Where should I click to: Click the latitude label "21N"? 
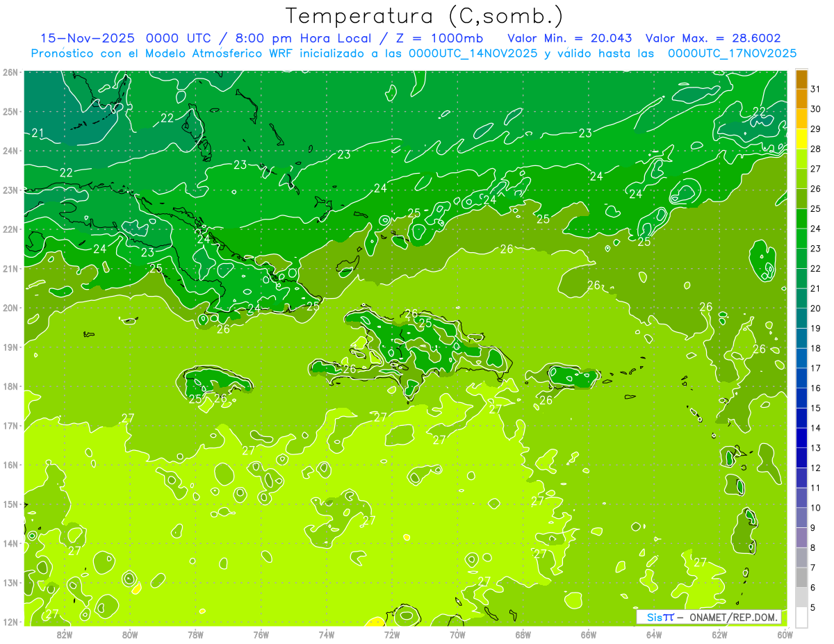pos(10,269)
